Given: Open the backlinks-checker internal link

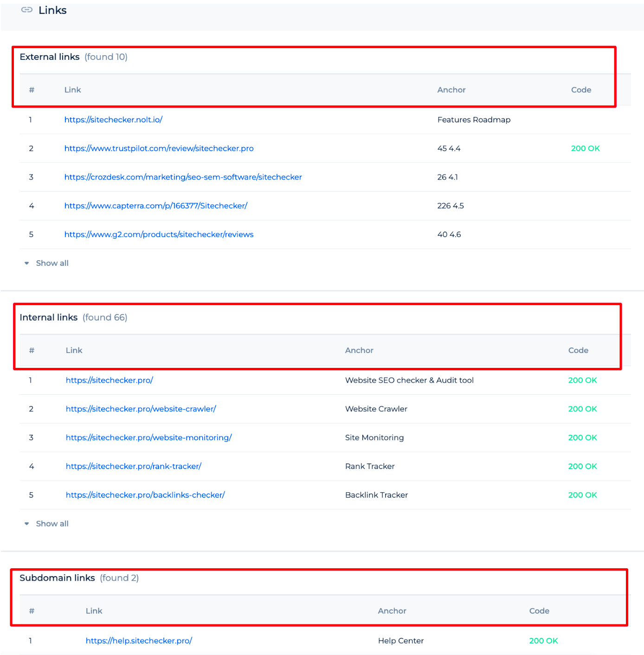Looking at the screenshot, I should [145, 495].
